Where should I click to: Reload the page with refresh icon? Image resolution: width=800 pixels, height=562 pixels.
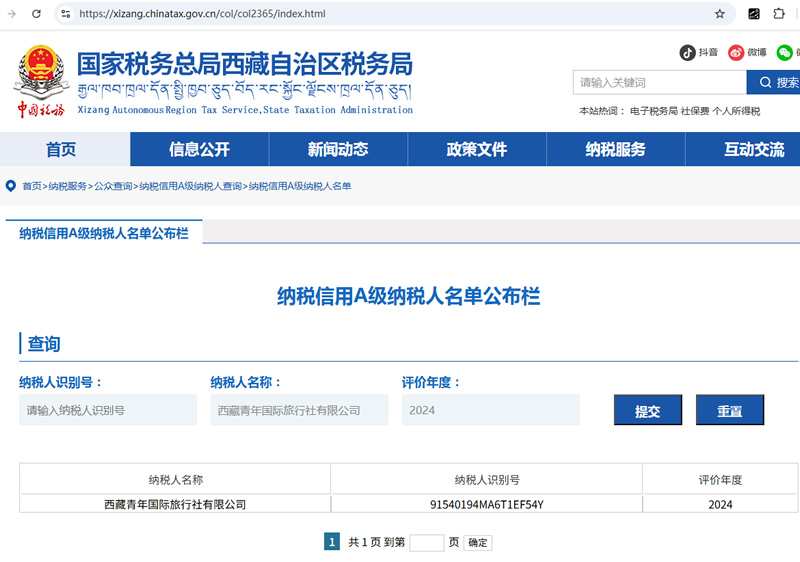tap(37, 14)
